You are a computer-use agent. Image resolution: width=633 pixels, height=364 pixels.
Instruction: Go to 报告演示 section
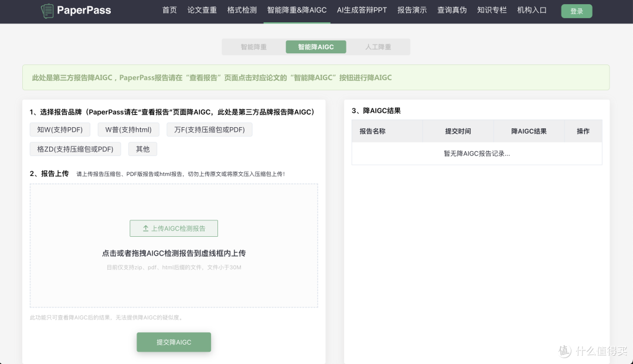click(x=412, y=10)
